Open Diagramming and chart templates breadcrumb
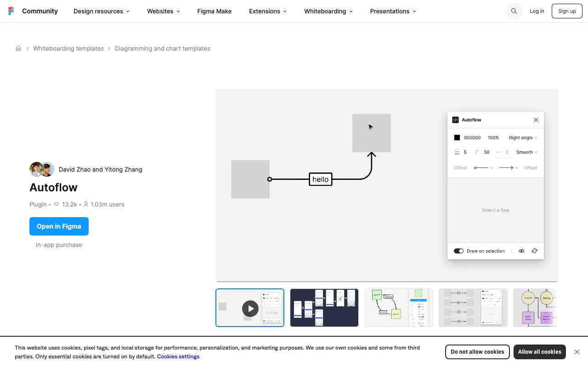This screenshot has width=588, height=368. (163, 48)
